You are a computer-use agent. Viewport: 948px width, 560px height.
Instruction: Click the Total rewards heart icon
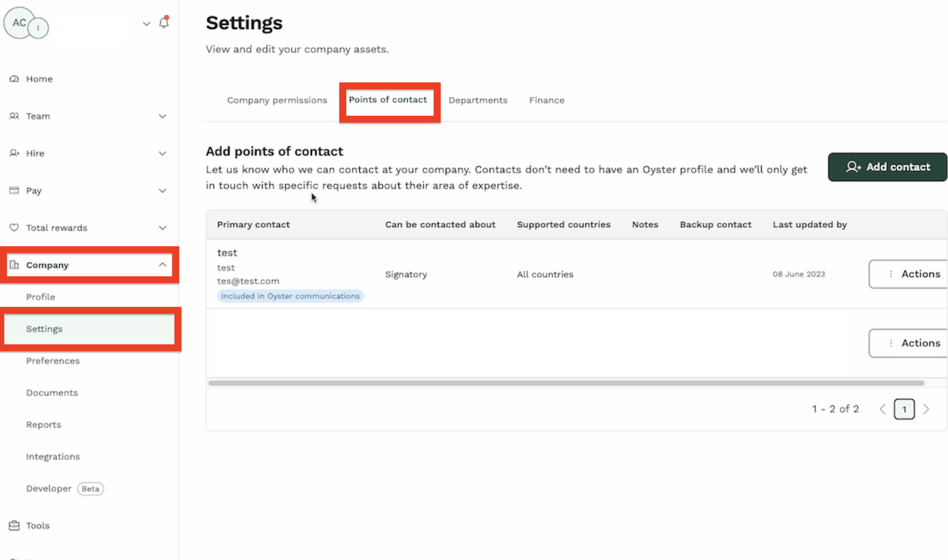14,227
